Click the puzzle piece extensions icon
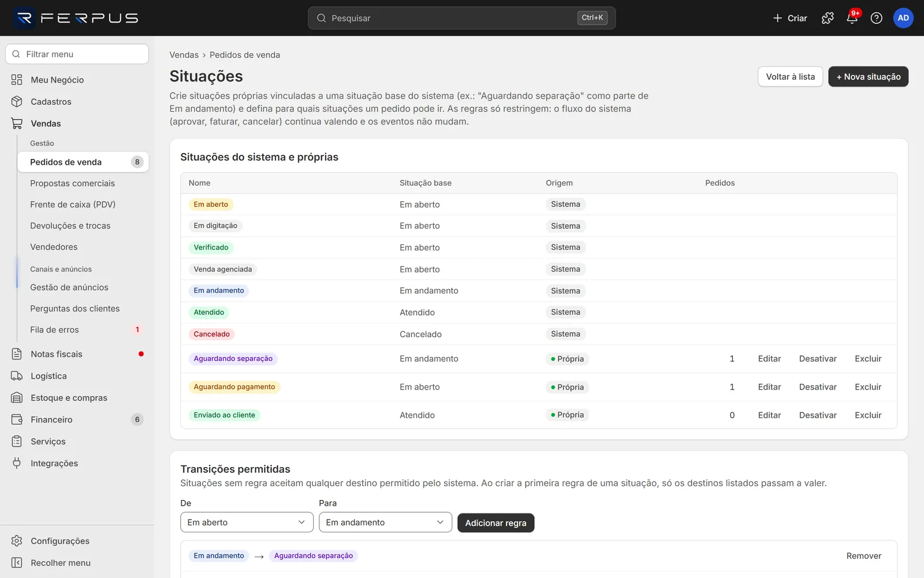 tap(828, 18)
